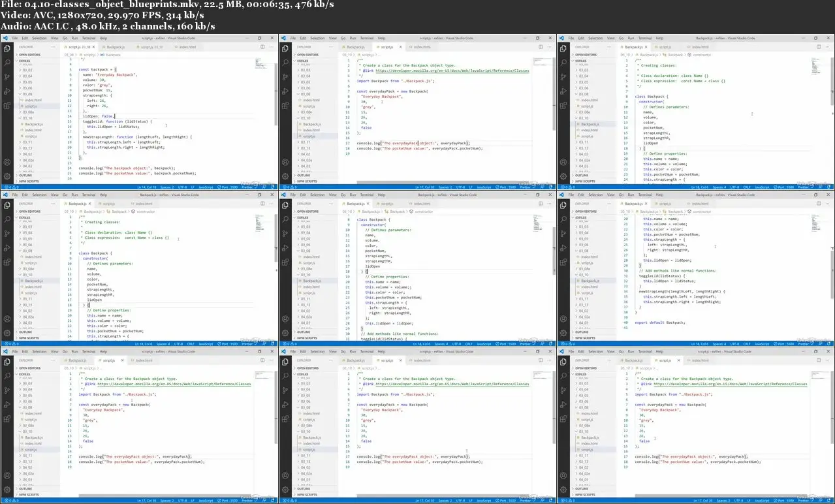The height and width of the screenshot is (504, 835).
Task: Open Extensions icon in middle-right frame's activity bar
Action: click(x=563, y=262)
